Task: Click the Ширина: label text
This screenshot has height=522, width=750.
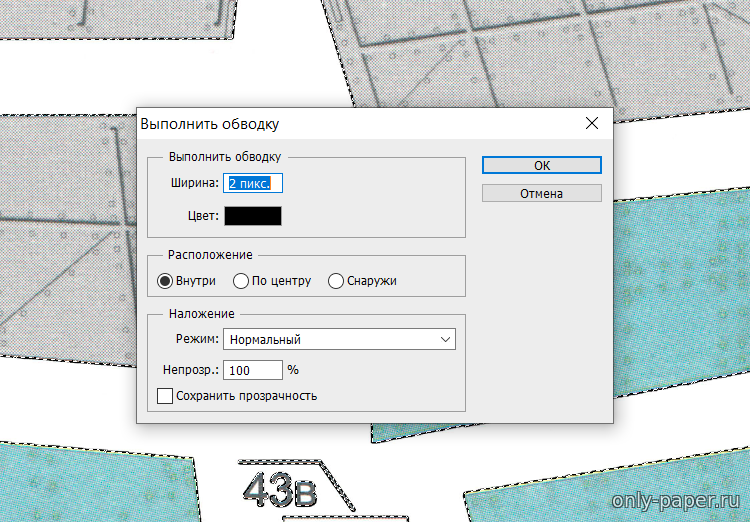Action: (x=194, y=184)
